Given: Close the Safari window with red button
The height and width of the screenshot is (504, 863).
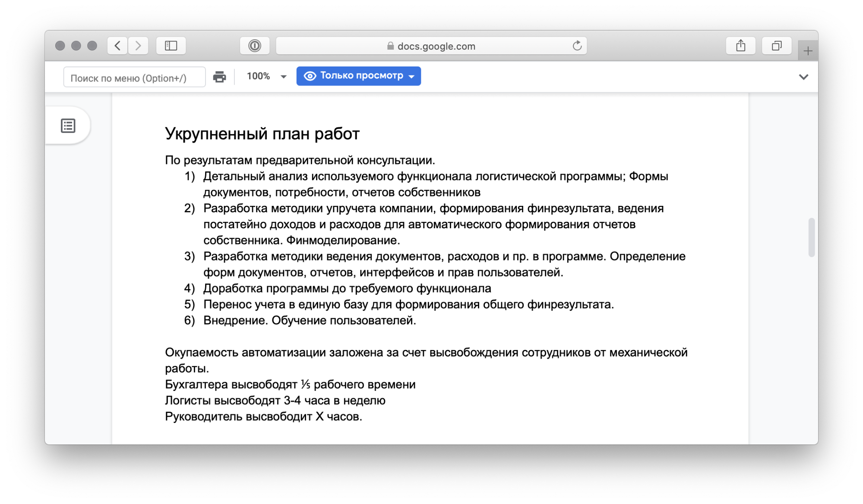Looking at the screenshot, I should pyautogui.click(x=60, y=46).
